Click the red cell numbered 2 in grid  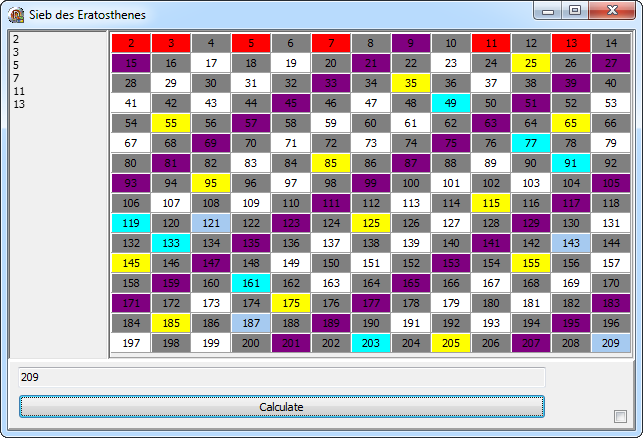click(131, 43)
